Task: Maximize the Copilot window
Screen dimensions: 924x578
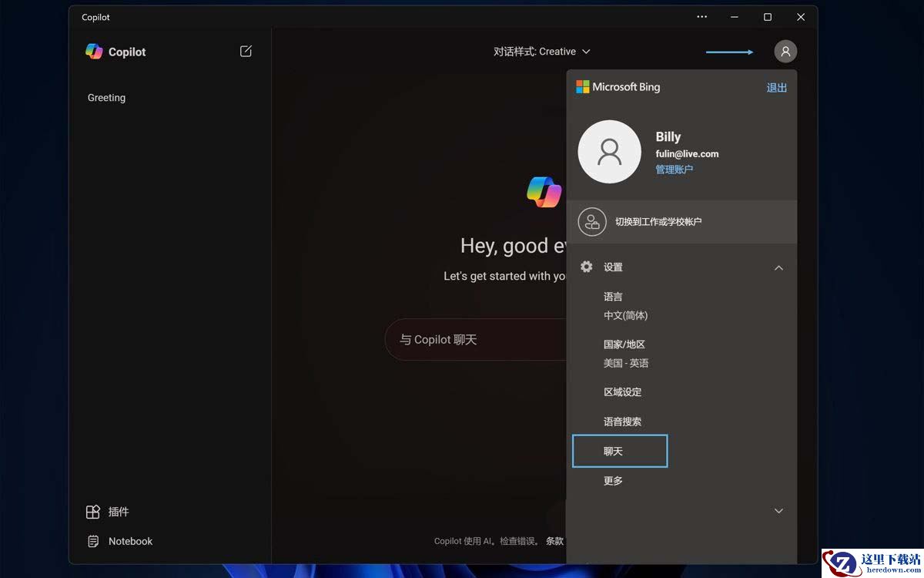Action: [768, 17]
